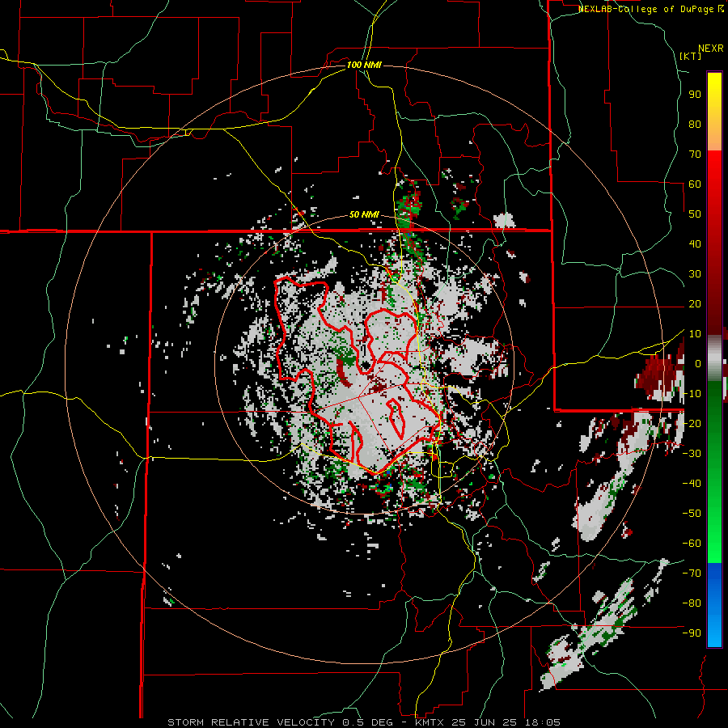Click the STORM RELATIVE VELOCITY product title

(252, 722)
